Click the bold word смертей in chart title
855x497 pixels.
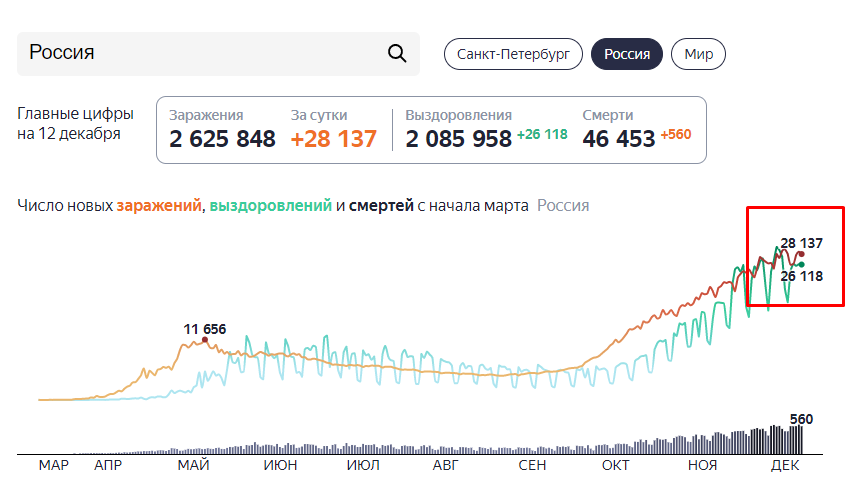point(381,206)
